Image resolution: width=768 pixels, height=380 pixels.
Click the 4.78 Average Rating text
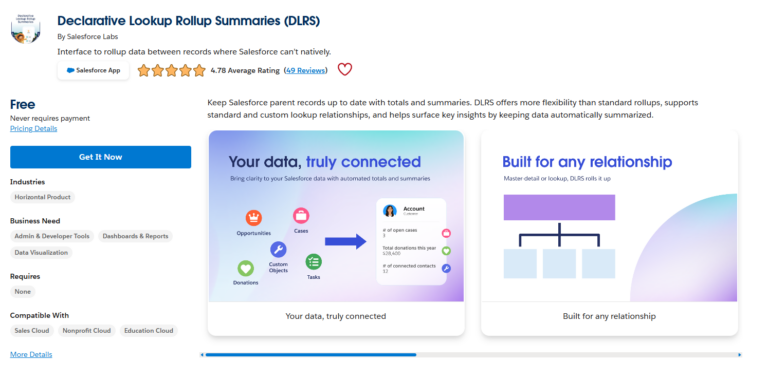point(245,71)
